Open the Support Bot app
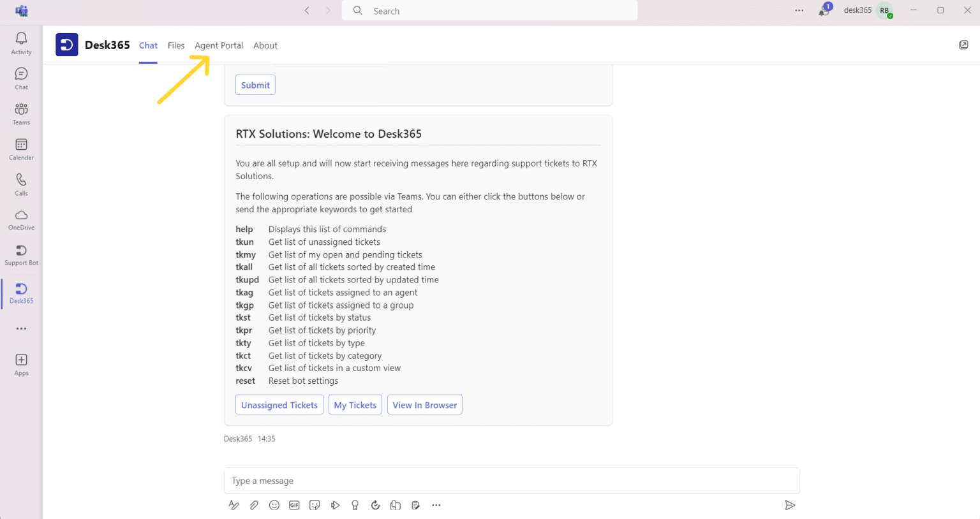Viewport: 980px width, 519px height. tap(21, 254)
